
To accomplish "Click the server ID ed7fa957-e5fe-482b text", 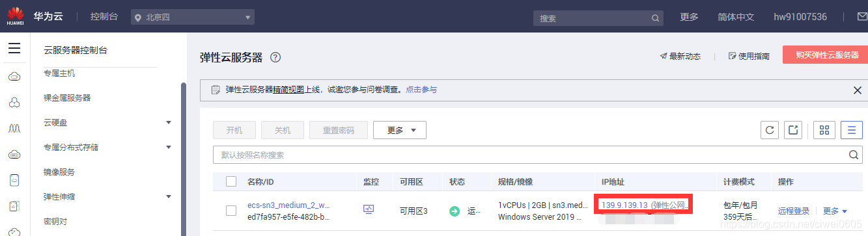I will click(x=288, y=217).
